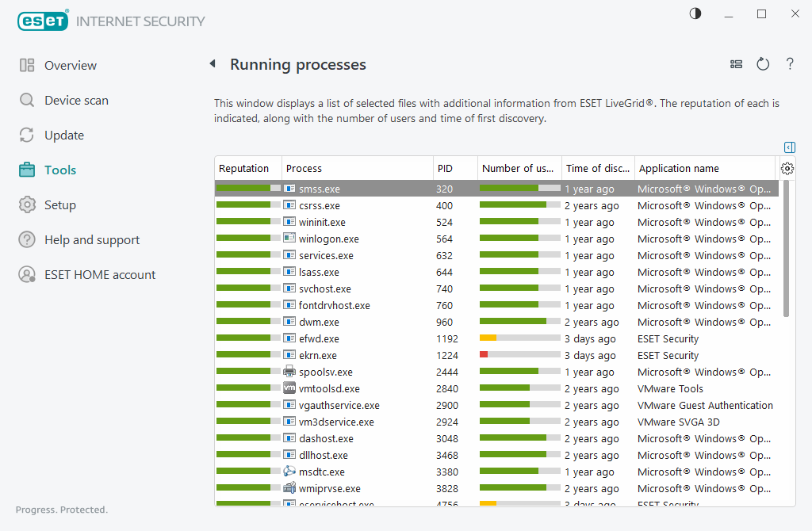Click the msdtc.exe process icon
Viewport: 812px width, 531px height.
pyautogui.click(x=289, y=472)
